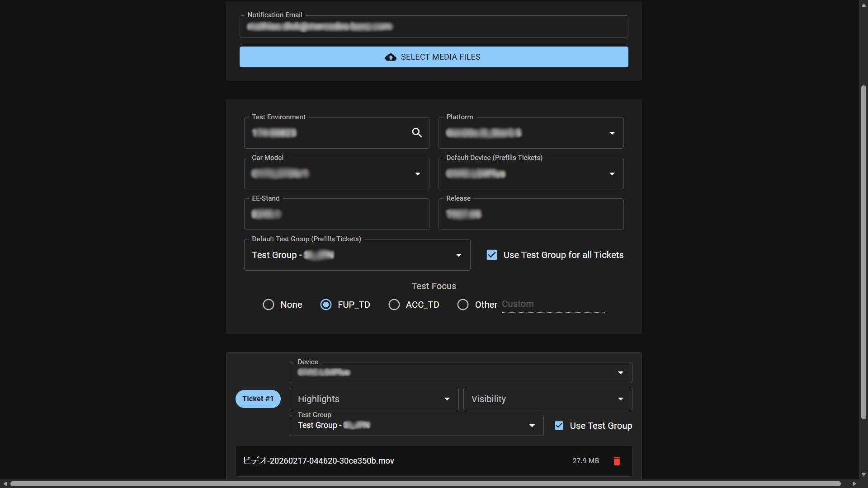Image resolution: width=868 pixels, height=488 pixels.
Task: Expand the Device dropdown in the ticket section
Action: pos(620,372)
